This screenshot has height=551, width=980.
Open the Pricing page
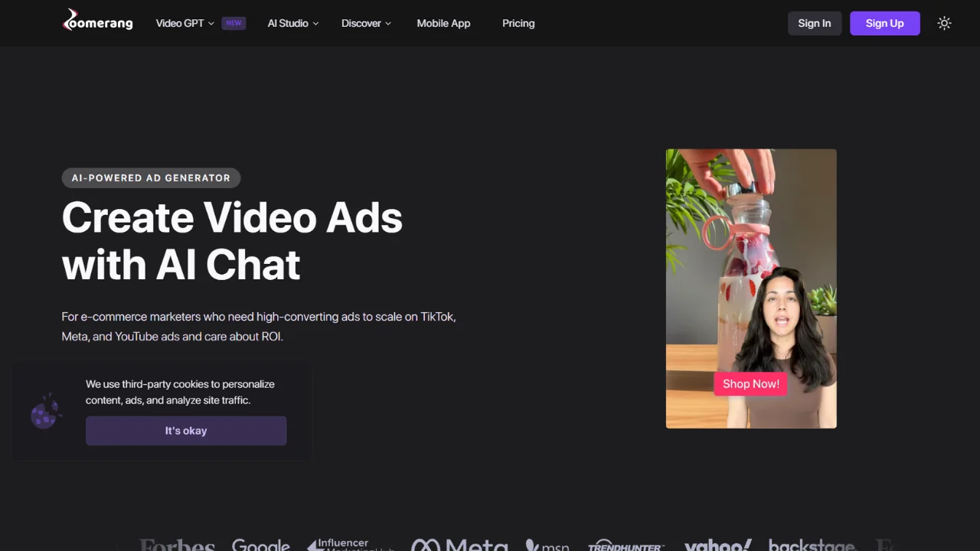point(518,23)
